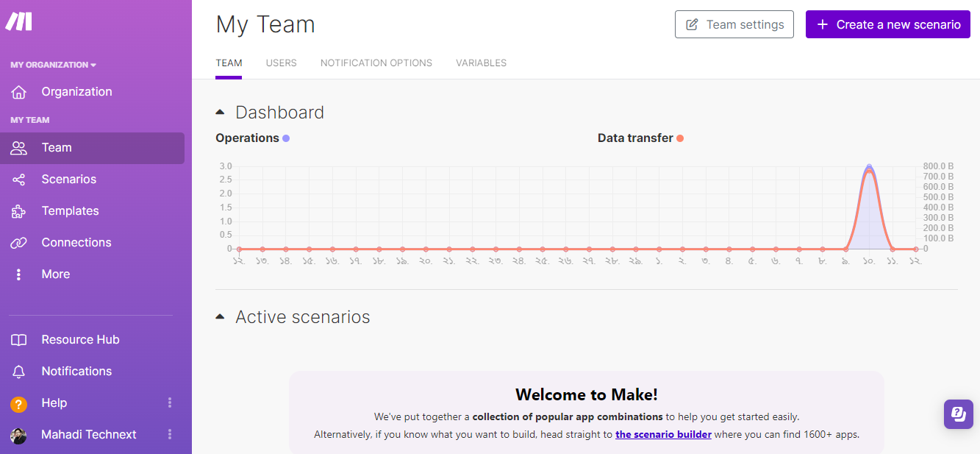Switch to the Users tab
Image resolution: width=980 pixels, height=454 pixels.
281,63
